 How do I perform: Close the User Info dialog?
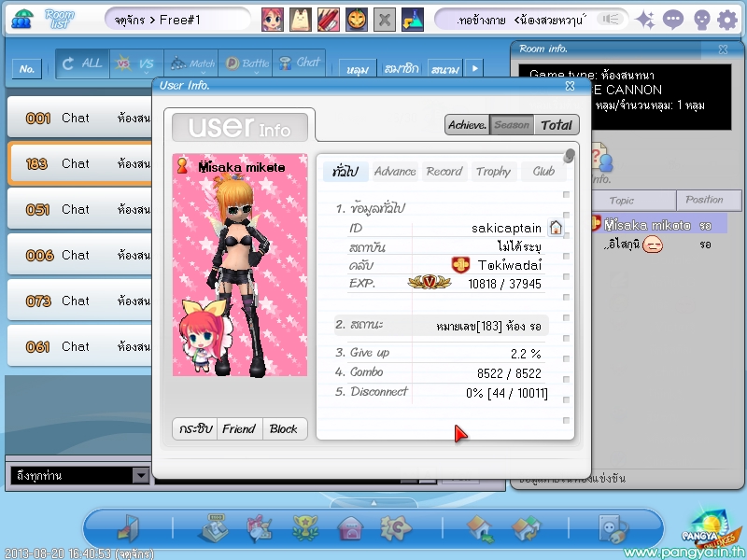click(570, 86)
